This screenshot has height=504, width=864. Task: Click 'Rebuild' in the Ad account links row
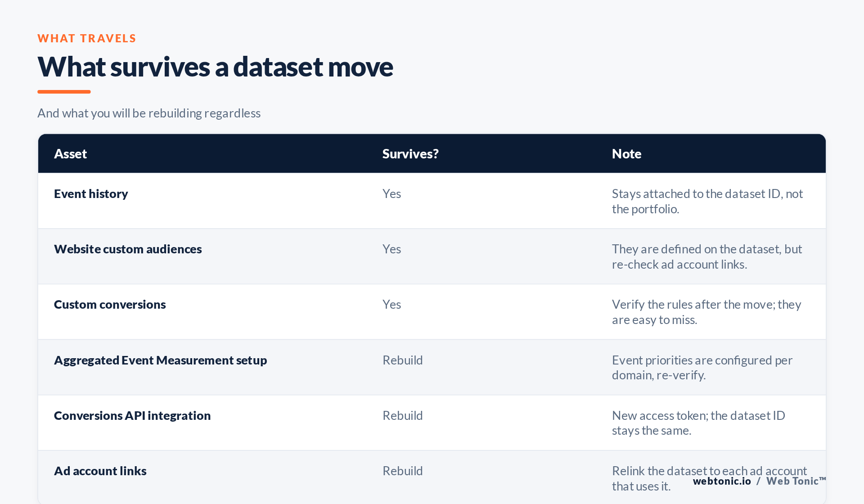[403, 471]
